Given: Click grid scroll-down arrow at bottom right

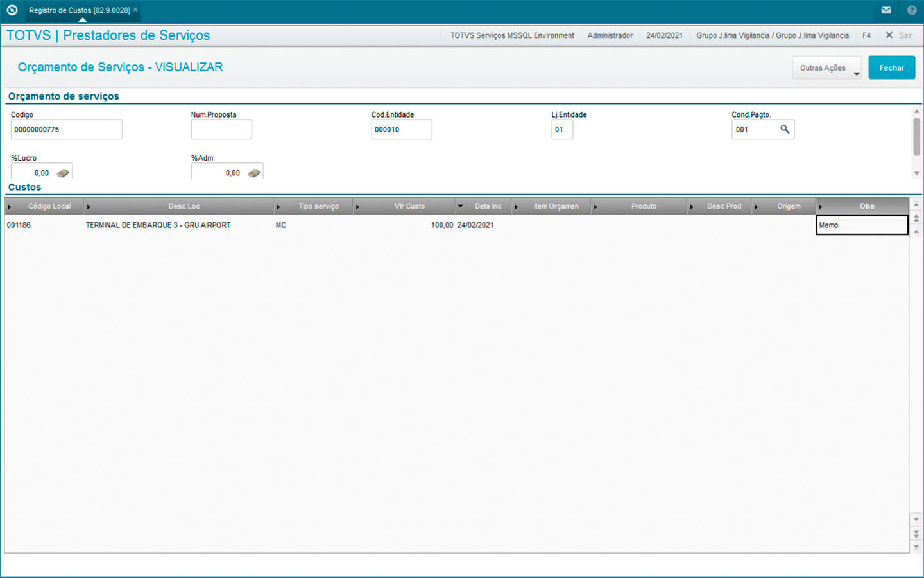Looking at the screenshot, I should pos(916,547).
